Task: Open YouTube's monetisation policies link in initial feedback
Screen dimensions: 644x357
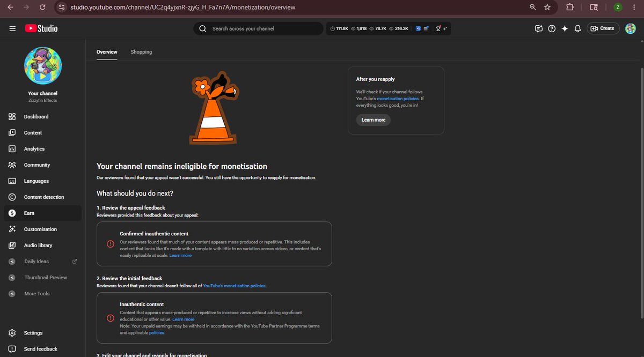Action: coord(234,286)
